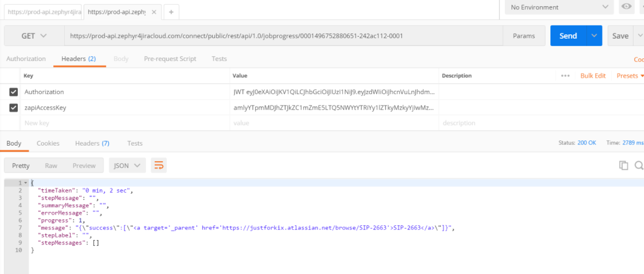Viewport: 644px width, 274px height.
Task: Open response Cookies tab
Action: (48, 143)
